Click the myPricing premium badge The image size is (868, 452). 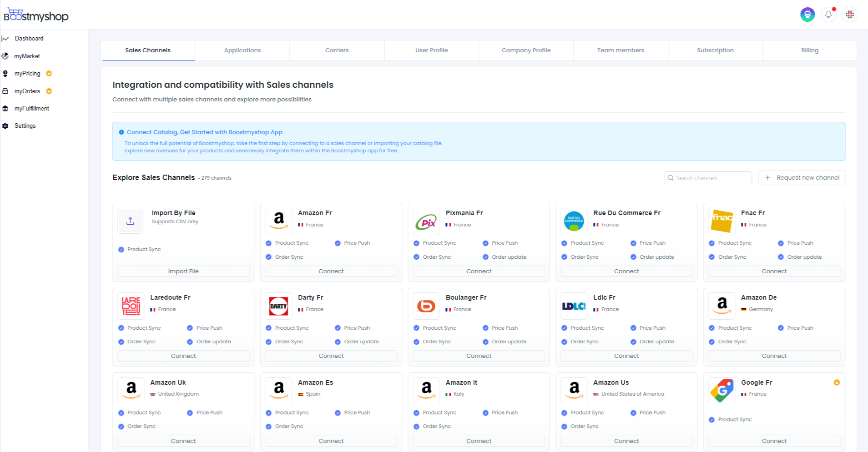(x=49, y=74)
